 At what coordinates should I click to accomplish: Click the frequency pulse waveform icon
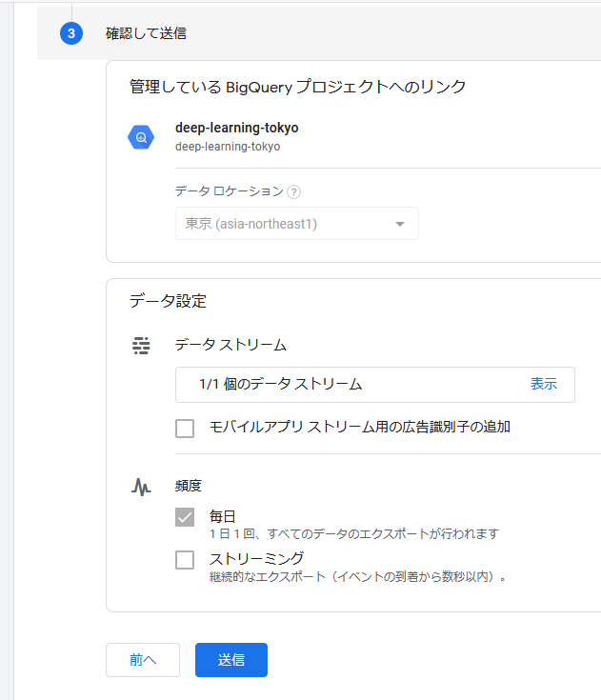pyautogui.click(x=141, y=487)
